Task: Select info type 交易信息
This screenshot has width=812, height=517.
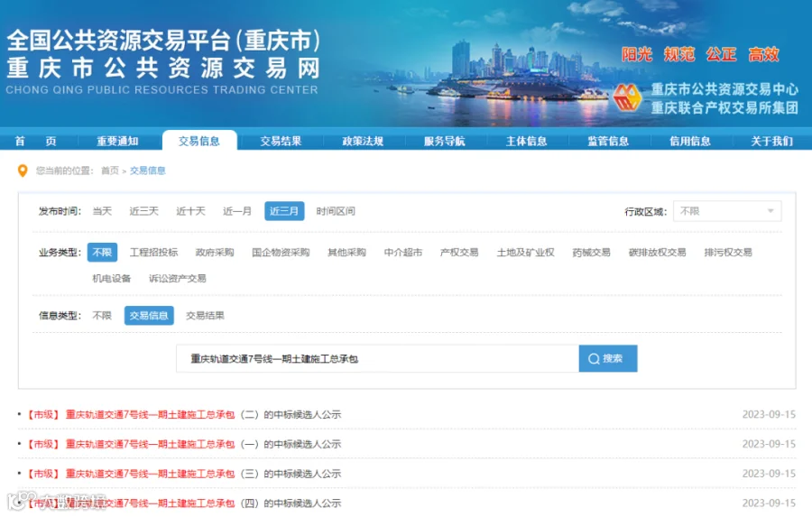Action: click(x=149, y=316)
